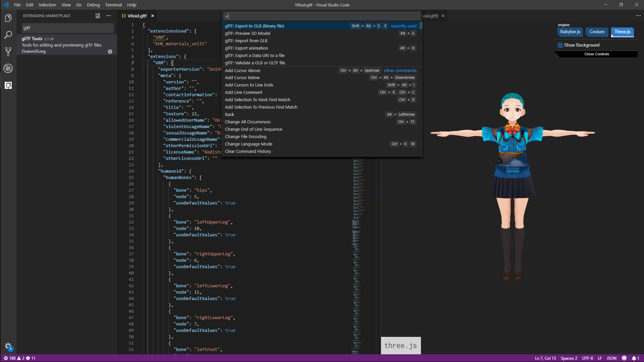Open extensions panel more actions menu

pos(108,16)
